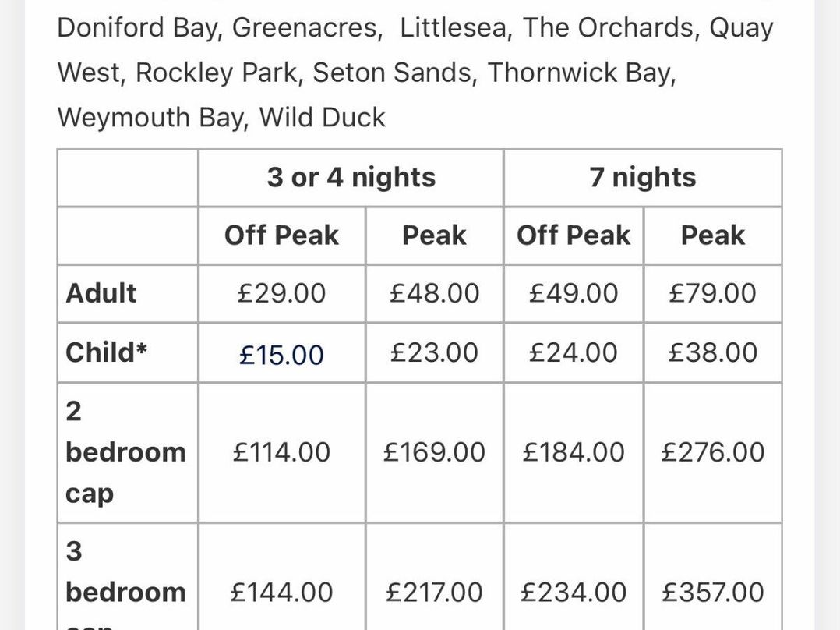Click the Child* row label
Viewport: 840px width, 630px height.
(107, 352)
